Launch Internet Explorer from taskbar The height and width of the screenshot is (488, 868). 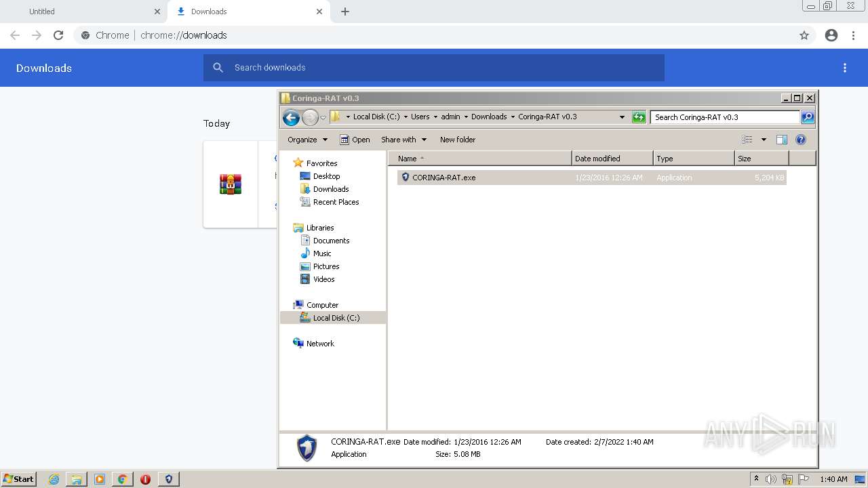pyautogui.click(x=54, y=479)
